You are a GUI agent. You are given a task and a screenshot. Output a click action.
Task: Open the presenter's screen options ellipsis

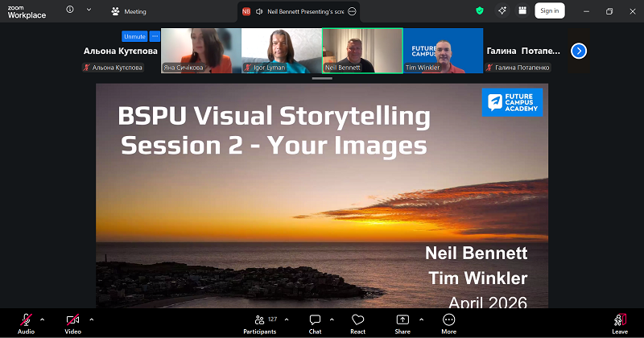coord(352,11)
